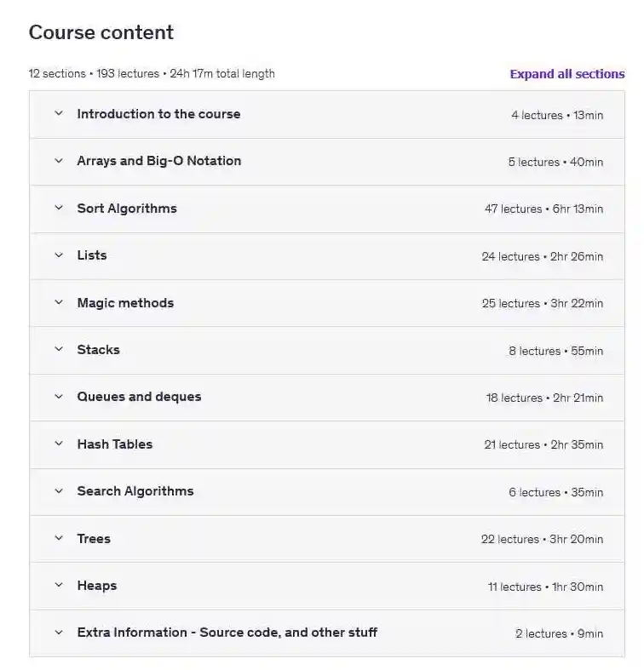Viewport: 644px width, 670px height.
Task: Click the chevron icon beside Search Algorithms
Action: pyautogui.click(x=59, y=491)
